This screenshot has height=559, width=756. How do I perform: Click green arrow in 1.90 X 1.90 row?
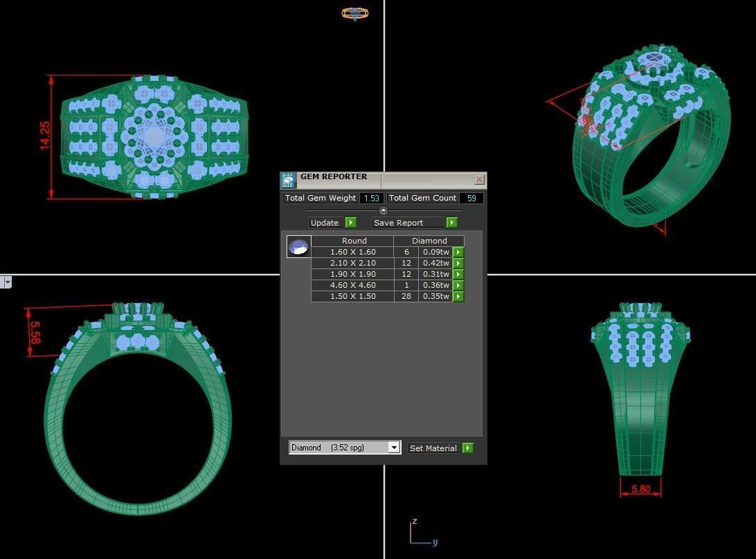(458, 274)
